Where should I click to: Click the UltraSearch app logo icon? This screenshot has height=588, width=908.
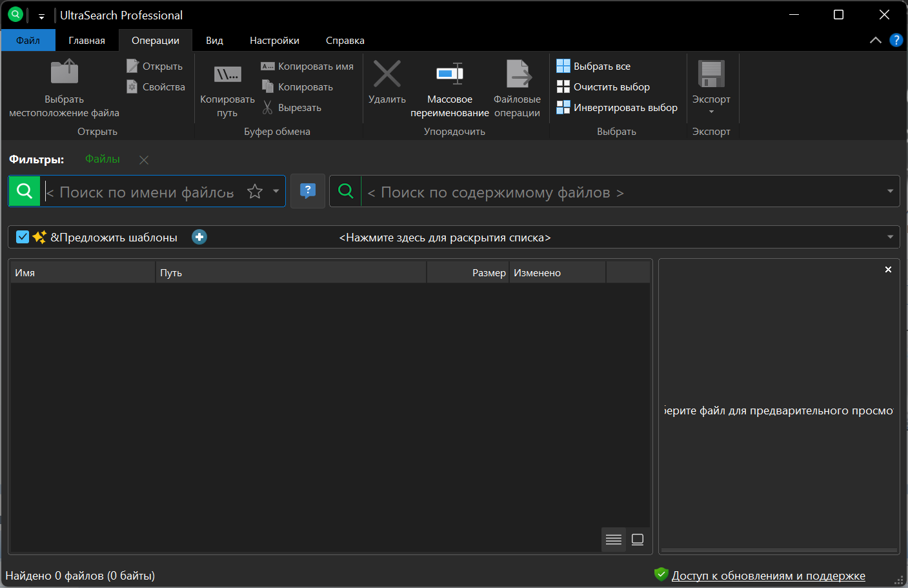(15, 14)
